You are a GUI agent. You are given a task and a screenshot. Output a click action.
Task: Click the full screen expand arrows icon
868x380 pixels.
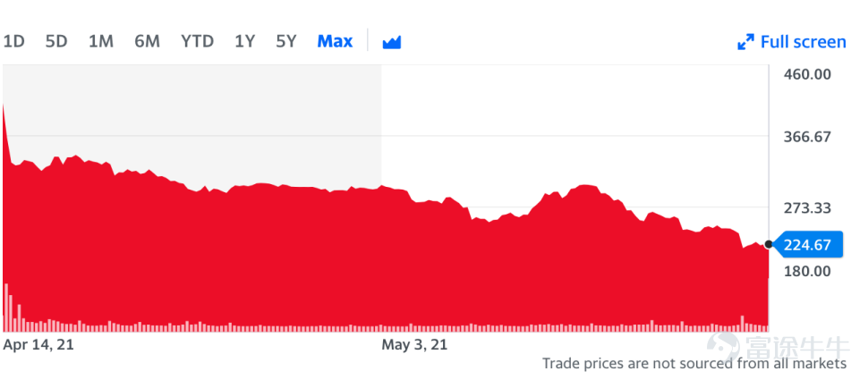click(745, 42)
